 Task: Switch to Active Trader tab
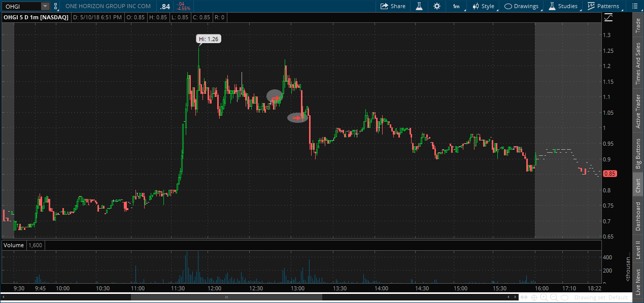tap(638, 111)
